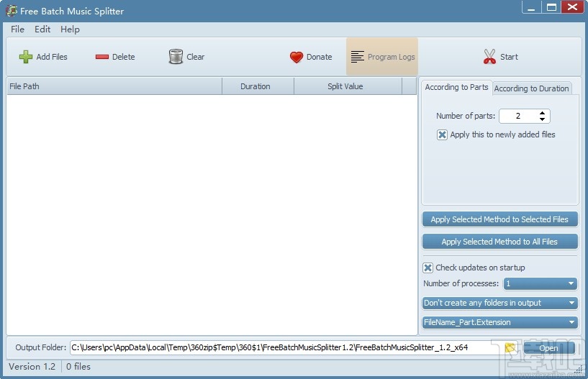Expand the FileName_Part.Extension naming dropdown
The height and width of the screenshot is (379, 588).
500,322
